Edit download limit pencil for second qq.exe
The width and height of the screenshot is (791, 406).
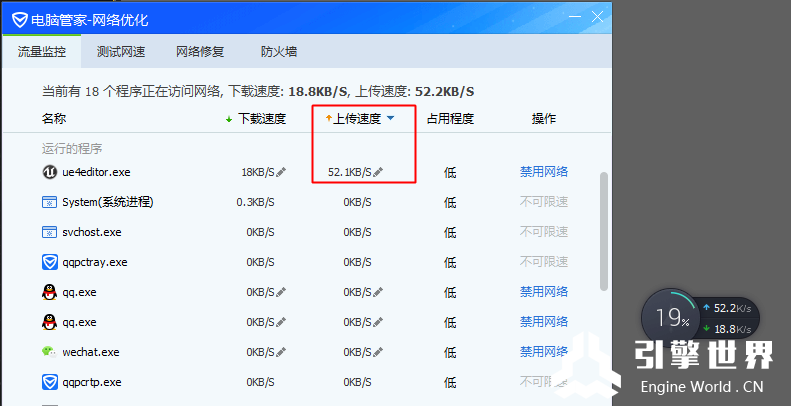[281, 322]
